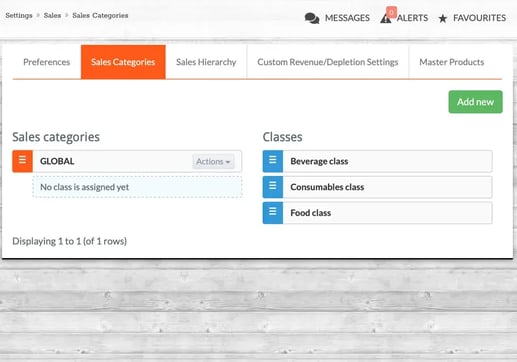Click the green Add new button
Image resolution: width=517 pixels, height=362 pixels.
tap(475, 102)
